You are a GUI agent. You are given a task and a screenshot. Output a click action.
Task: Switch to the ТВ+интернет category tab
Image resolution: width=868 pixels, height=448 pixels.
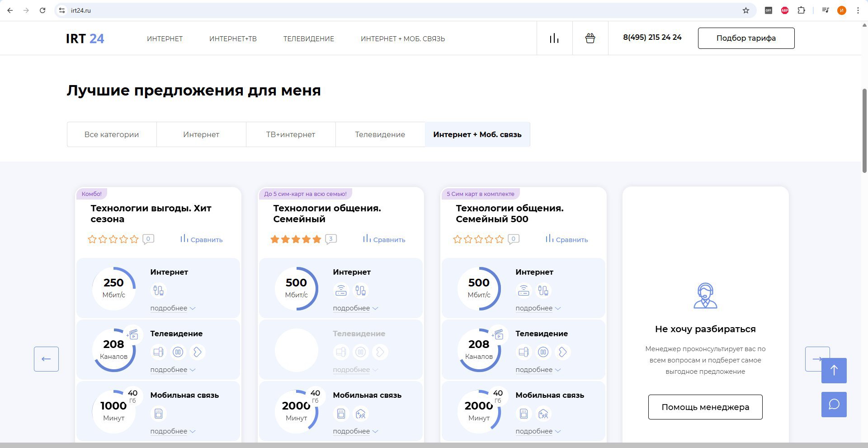point(291,134)
